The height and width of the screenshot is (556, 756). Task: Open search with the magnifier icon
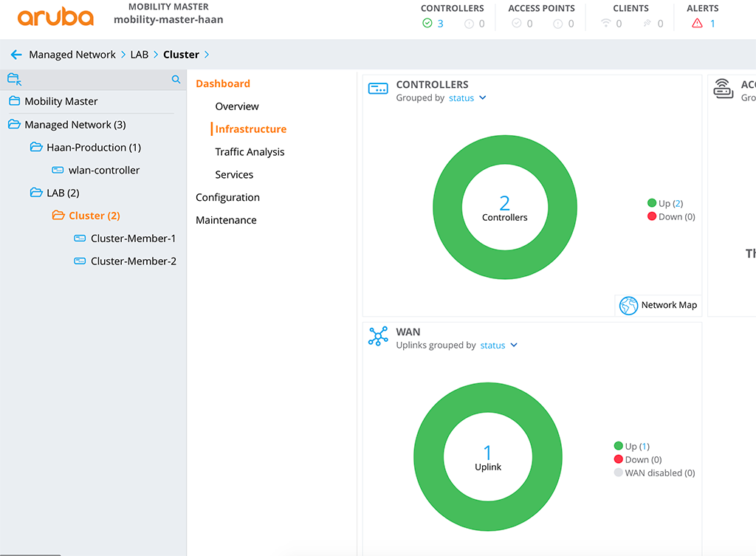click(176, 79)
